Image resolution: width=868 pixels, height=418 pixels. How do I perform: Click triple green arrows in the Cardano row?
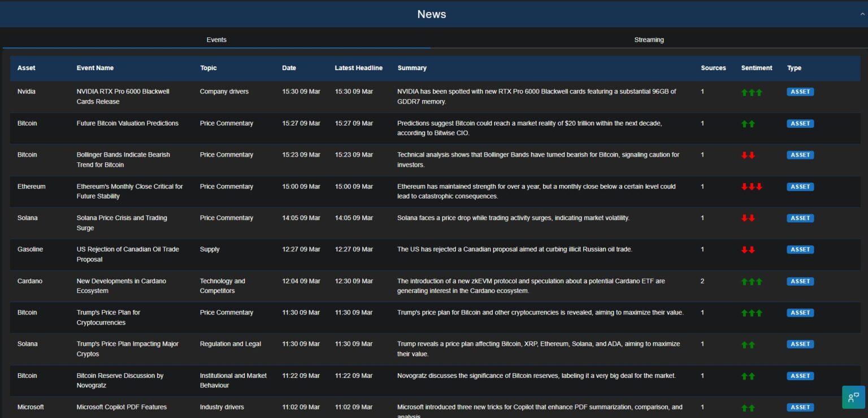[x=752, y=281]
